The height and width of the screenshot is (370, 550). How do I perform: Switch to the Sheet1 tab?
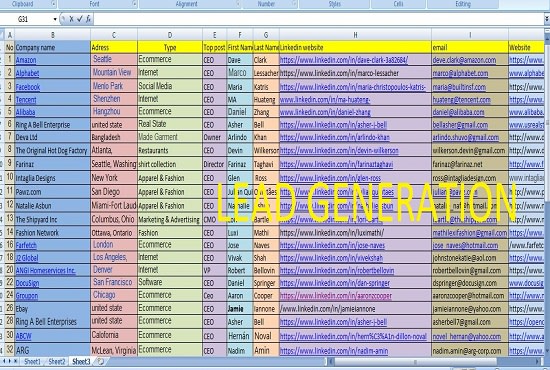[x=32, y=361]
